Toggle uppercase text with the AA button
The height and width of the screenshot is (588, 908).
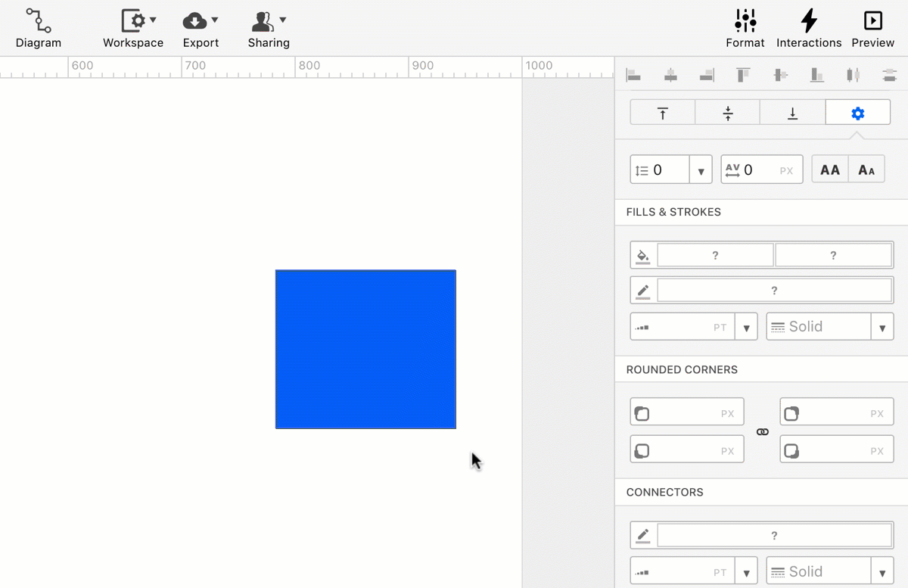point(829,169)
